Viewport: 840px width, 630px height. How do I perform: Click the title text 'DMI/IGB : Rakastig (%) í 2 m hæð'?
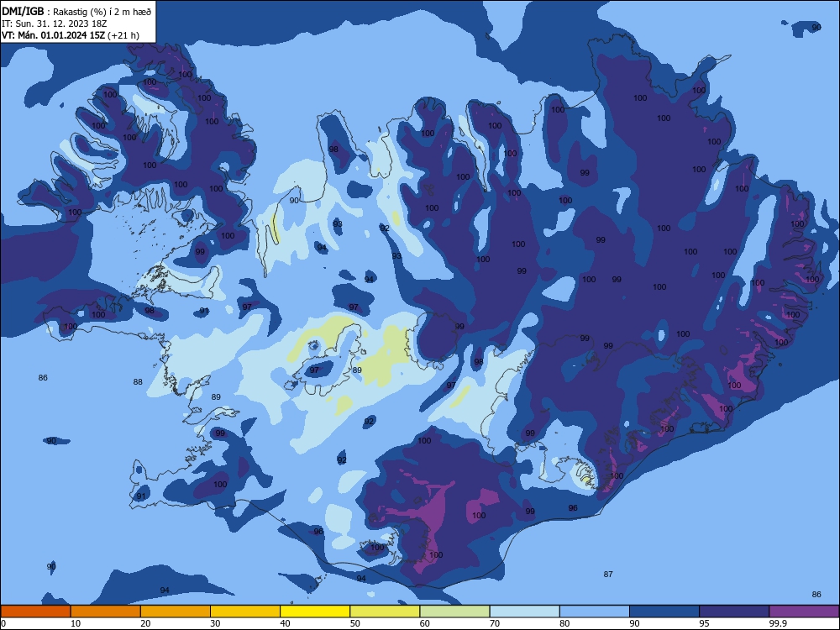[x=76, y=12]
